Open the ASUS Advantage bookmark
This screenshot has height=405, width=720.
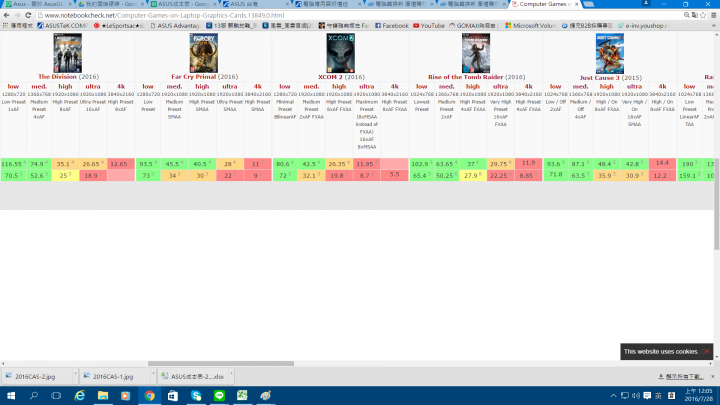[x=175, y=26]
